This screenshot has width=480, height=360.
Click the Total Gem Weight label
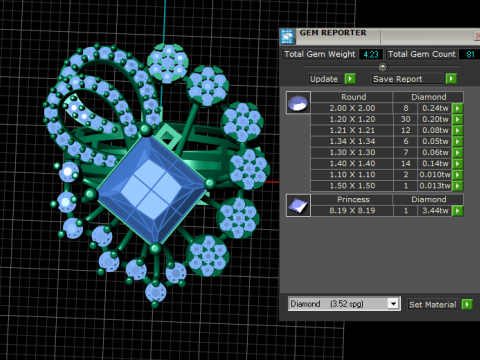pos(320,54)
